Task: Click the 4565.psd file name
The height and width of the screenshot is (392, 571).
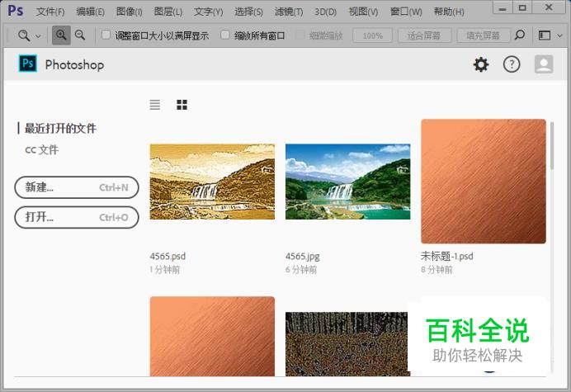Action: [168, 256]
